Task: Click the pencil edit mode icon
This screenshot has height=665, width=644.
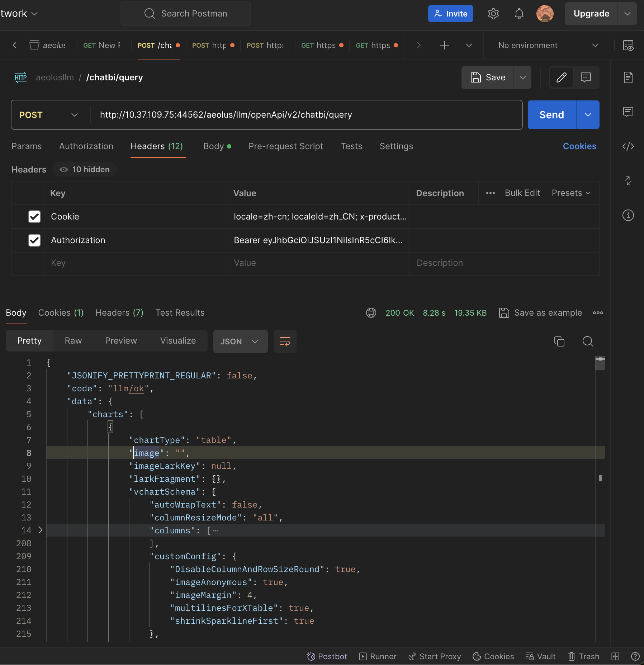Action: point(561,77)
